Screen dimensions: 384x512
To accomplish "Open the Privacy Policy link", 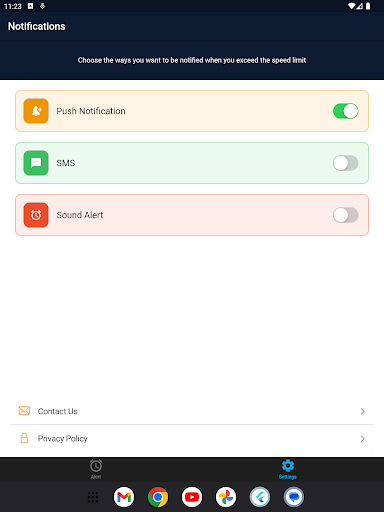I will click(192, 438).
